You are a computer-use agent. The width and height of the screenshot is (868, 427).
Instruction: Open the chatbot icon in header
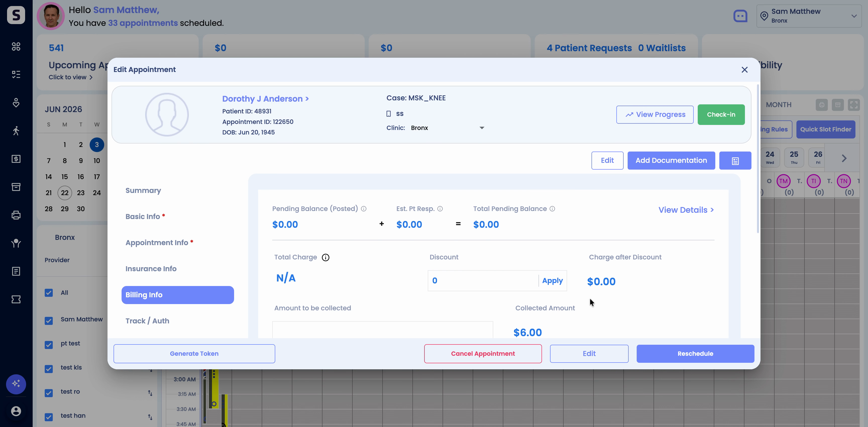[740, 16]
